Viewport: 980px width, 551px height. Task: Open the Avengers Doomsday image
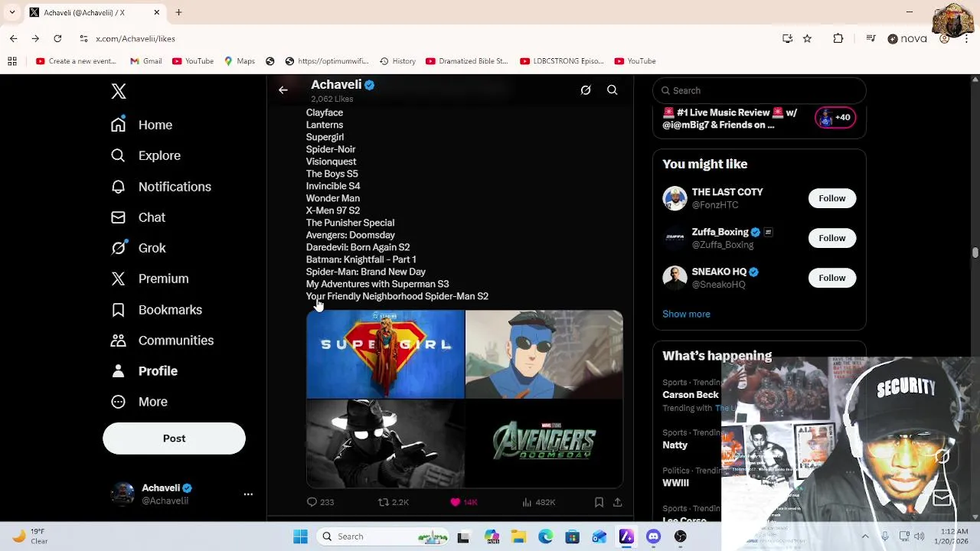(544, 444)
